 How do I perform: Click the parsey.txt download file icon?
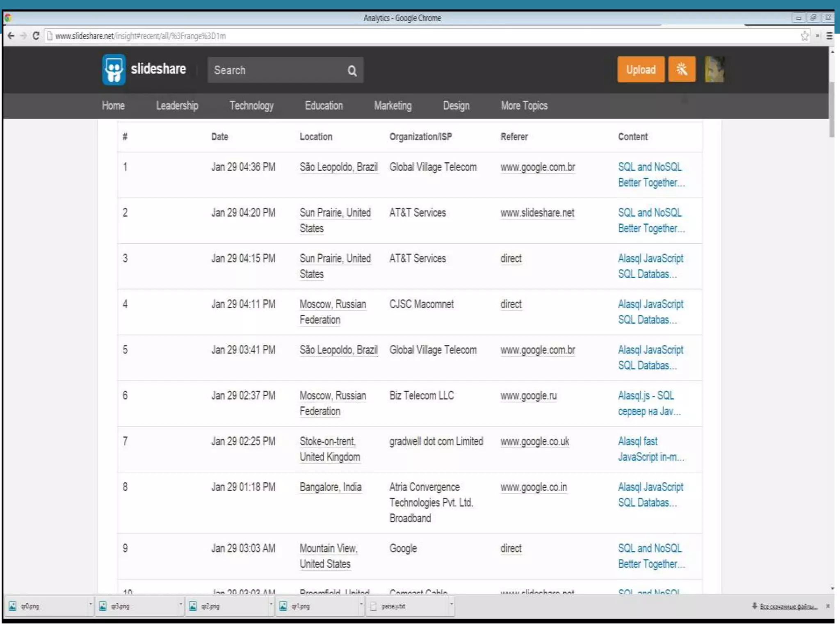pos(373,606)
